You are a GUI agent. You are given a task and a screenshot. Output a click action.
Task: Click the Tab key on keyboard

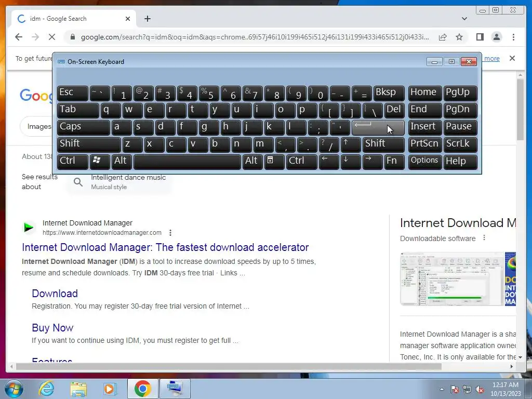point(78,110)
